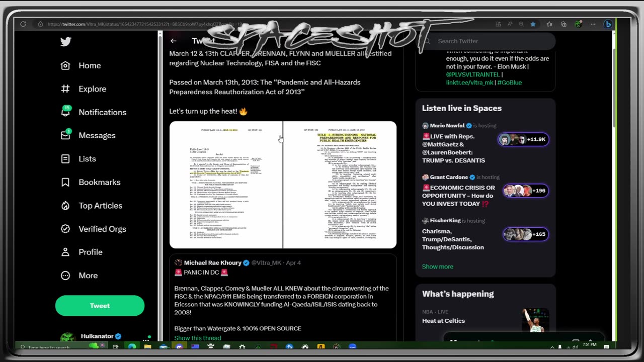Open Notifications in sidebar
This screenshot has width=644, height=362.
pyautogui.click(x=93, y=112)
